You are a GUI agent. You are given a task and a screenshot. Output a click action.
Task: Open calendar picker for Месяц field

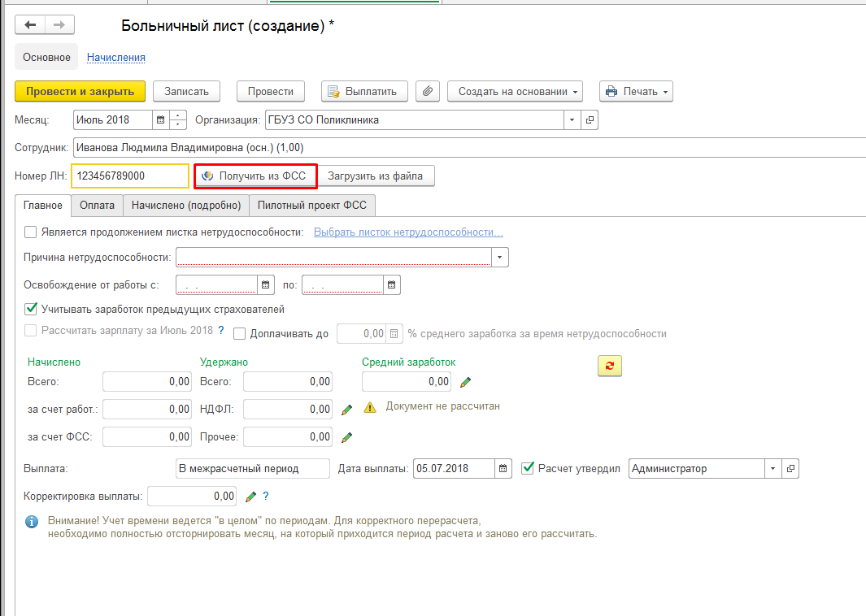pyautogui.click(x=160, y=120)
